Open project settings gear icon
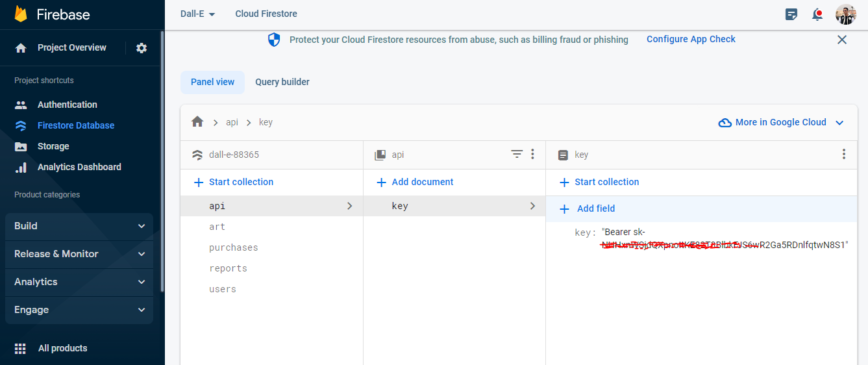Viewport: 868px width, 365px height. 142,48
